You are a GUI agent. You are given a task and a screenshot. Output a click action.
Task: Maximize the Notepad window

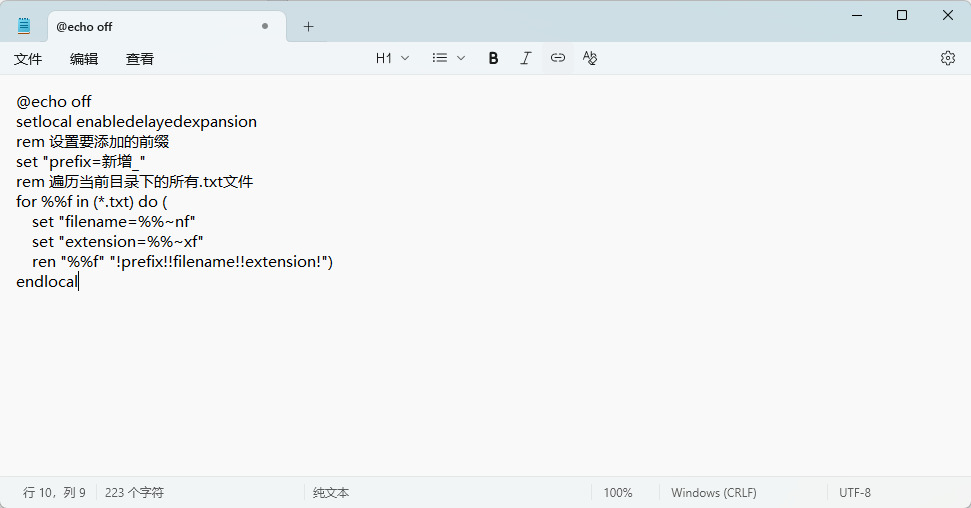902,15
